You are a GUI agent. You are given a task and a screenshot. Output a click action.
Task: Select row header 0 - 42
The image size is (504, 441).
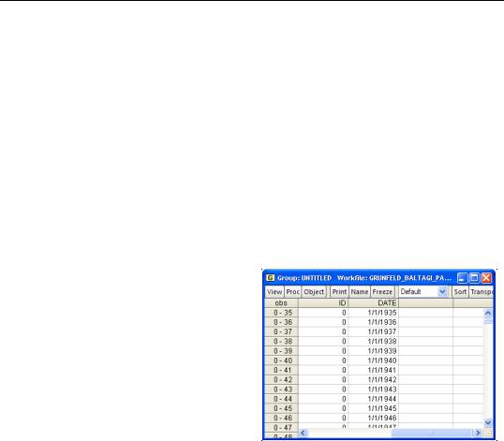pyautogui.click(x=281, y=379)
